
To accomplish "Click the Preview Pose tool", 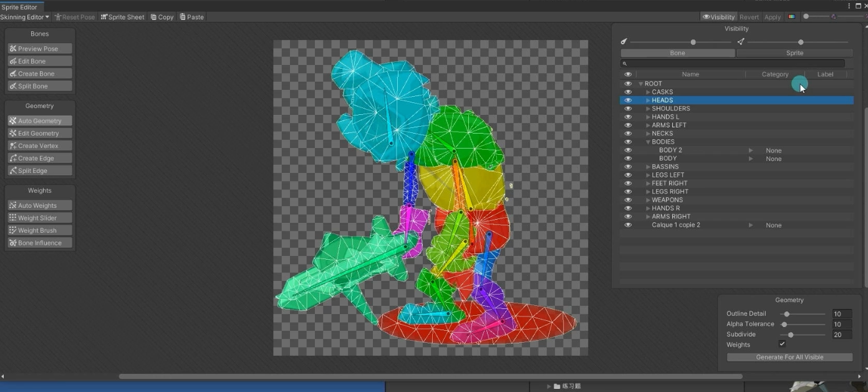I will [x=40, y=49].
